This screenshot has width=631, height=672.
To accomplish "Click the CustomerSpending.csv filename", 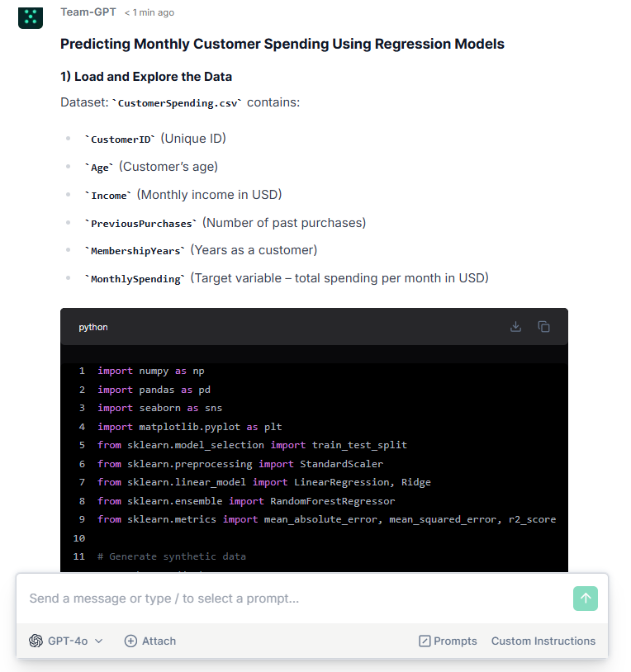I will pyautogui.click(x=178, y=103).
